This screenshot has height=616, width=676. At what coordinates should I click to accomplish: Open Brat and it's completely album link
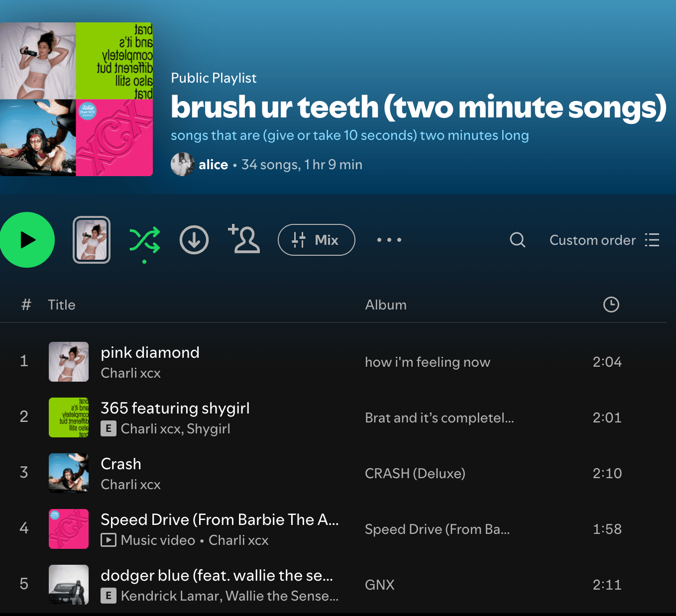440,418
